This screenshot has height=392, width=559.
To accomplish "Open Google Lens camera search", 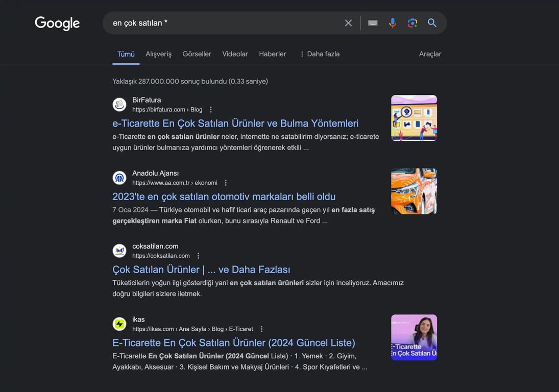I will pyautogui.click(x=412, y=22).
